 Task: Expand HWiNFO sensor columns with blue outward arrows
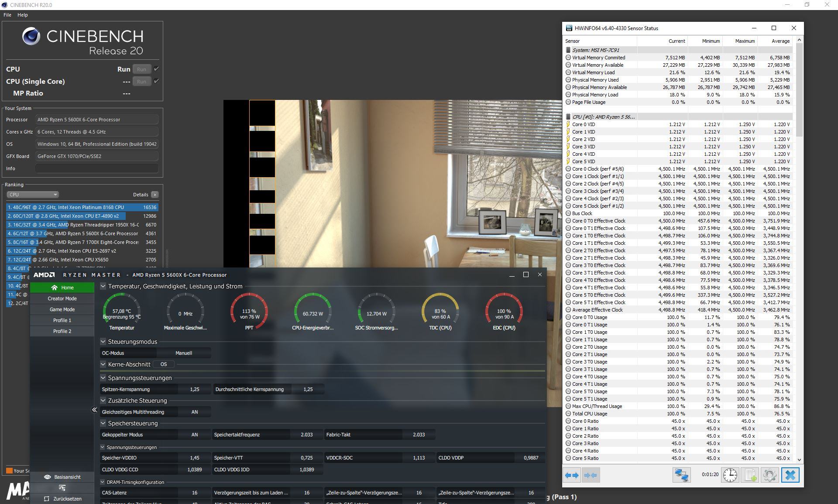pos(572,475)
